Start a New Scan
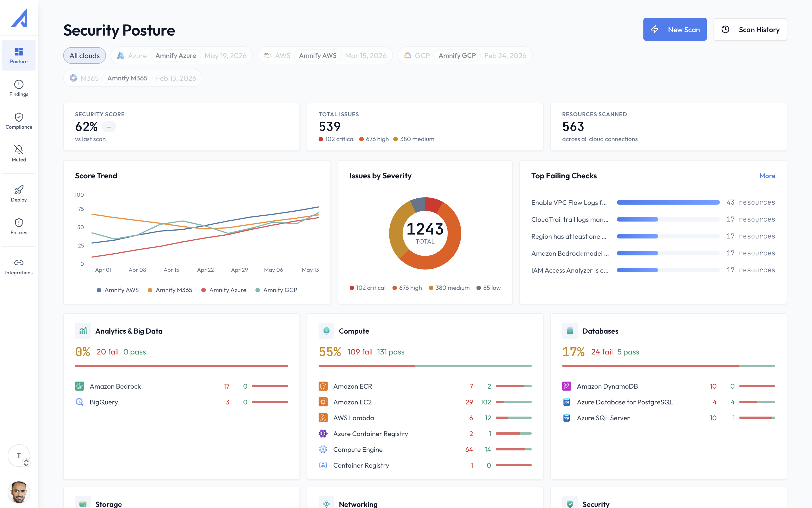812x508 pixels. point(675,30)
